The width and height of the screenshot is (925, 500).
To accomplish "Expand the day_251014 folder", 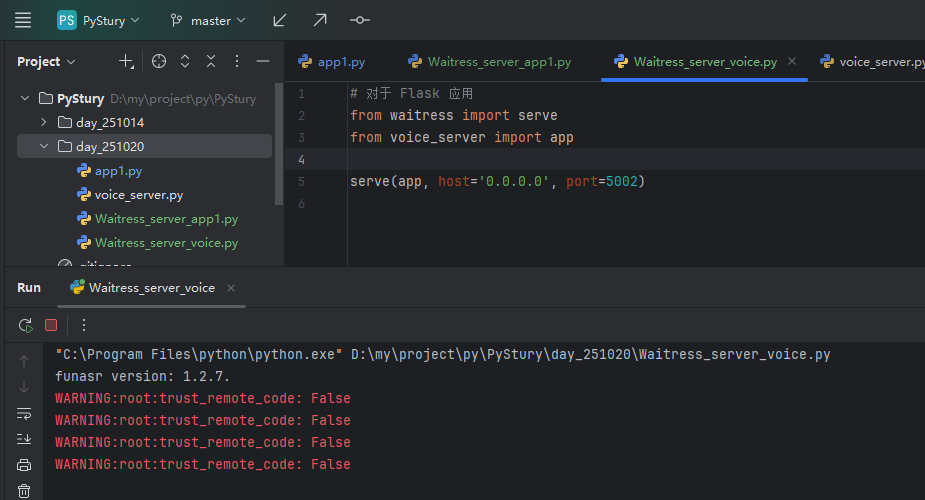I will coord(44,122).
